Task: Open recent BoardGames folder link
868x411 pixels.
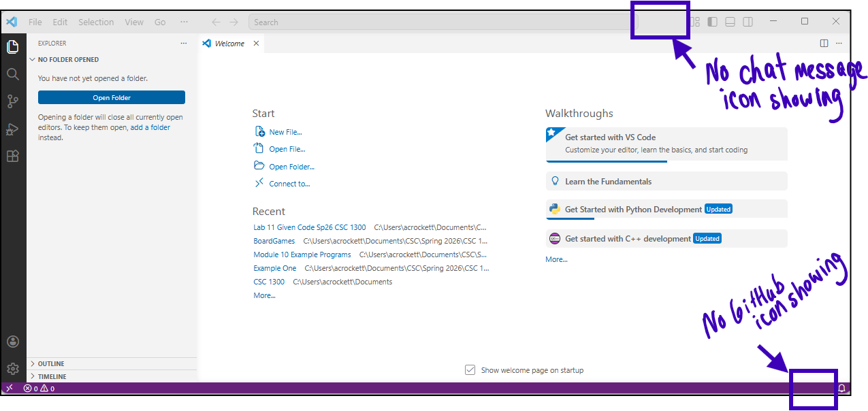Action: (x=274, y=241)
